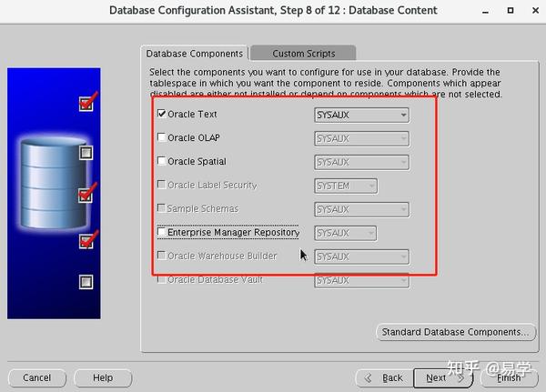Enable the Oracle Spatial checkbox
The width and height of the screenshot is (546, 392).
point(162,161)
